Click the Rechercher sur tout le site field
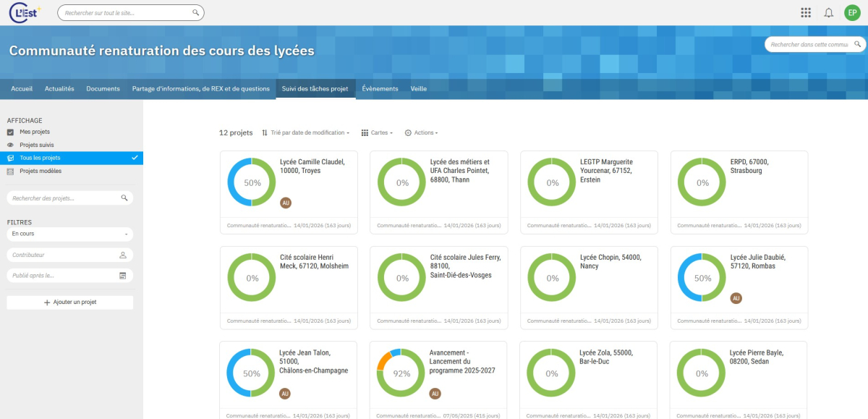This screenshot has height=419, width=868. coord(131,13)
